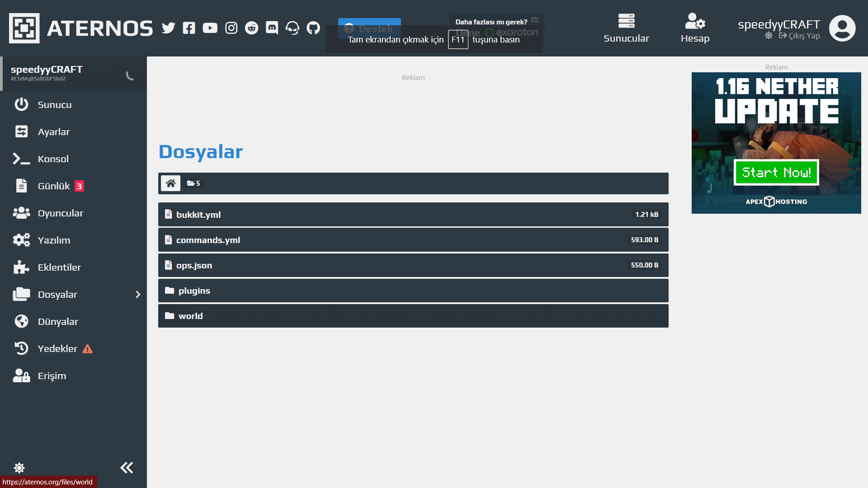
Task: Click Çıkış Yap to log out
Action: pos(799,36)
